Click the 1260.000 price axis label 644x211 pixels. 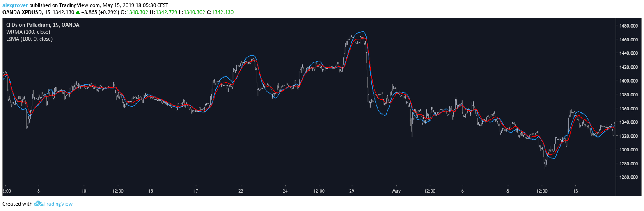point(628,177)
